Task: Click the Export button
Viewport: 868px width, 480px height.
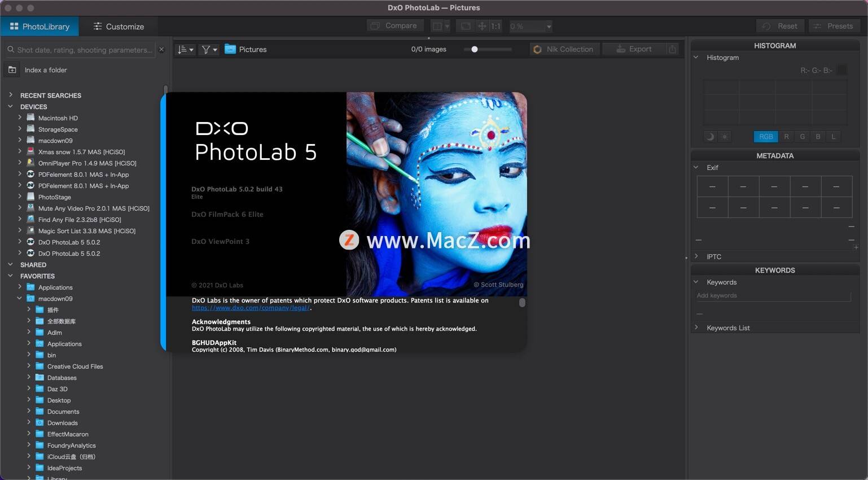Action: [x=634, y=49]
